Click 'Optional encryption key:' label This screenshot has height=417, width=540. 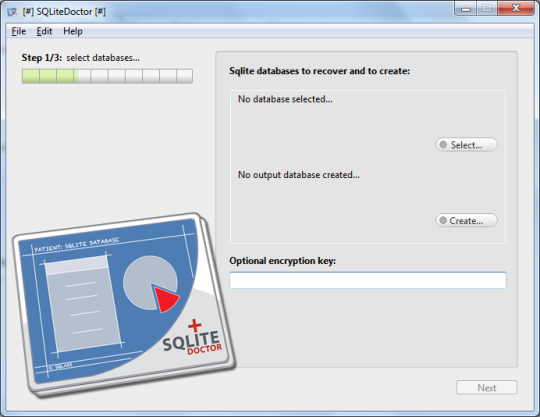click(282, 261)
